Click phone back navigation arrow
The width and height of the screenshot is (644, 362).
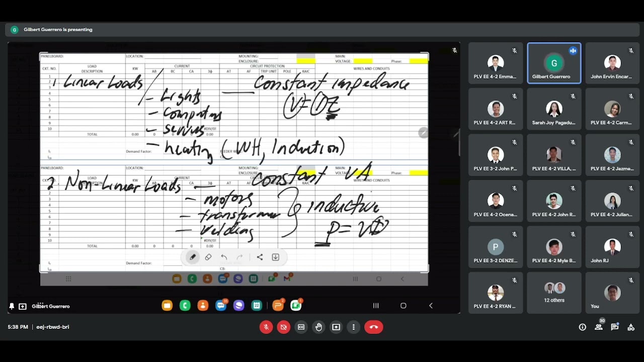(431, 306)
